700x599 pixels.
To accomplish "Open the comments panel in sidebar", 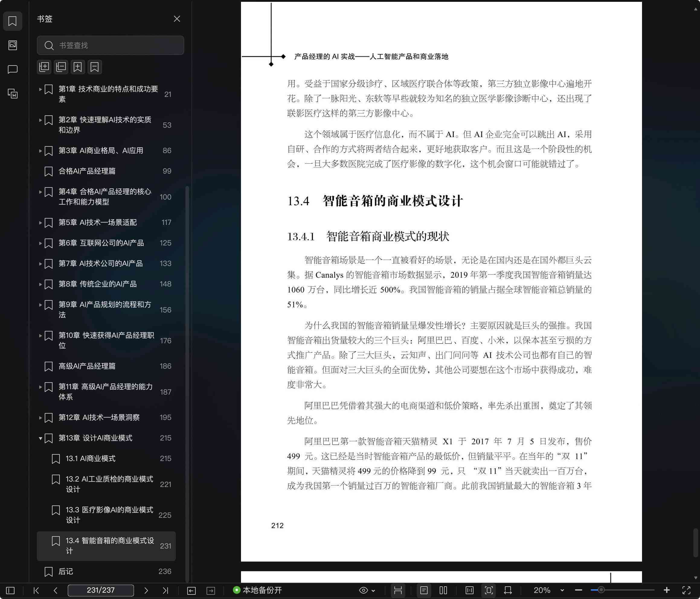I will click(12, 69).
